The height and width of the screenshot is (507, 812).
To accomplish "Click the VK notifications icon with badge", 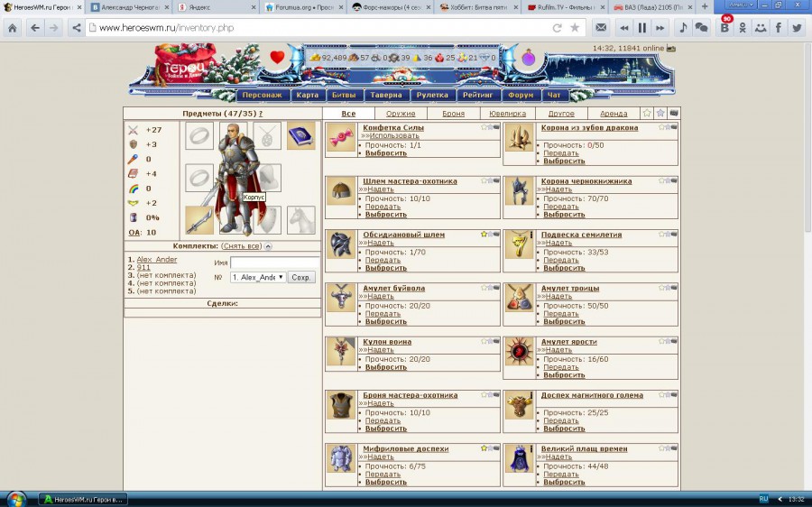I will (x=725, y=27).
